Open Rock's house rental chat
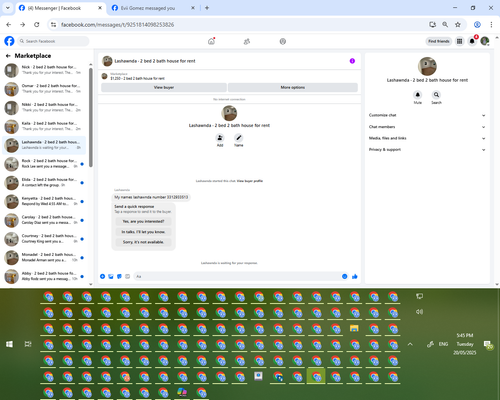 tap(44, 163)
